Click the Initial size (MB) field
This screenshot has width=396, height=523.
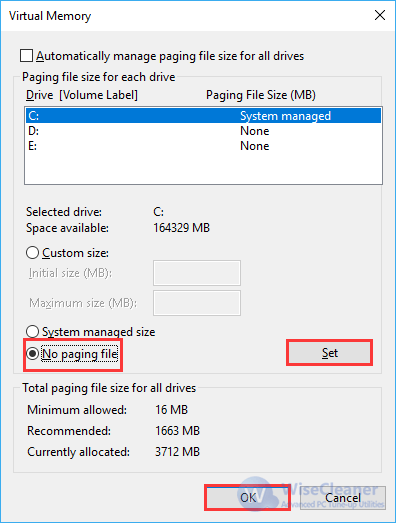(x=197, y=273)
